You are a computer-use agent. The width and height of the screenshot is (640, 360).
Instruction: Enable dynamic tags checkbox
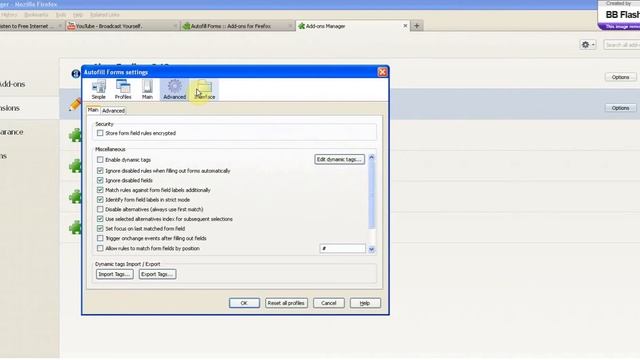[100, 160]
